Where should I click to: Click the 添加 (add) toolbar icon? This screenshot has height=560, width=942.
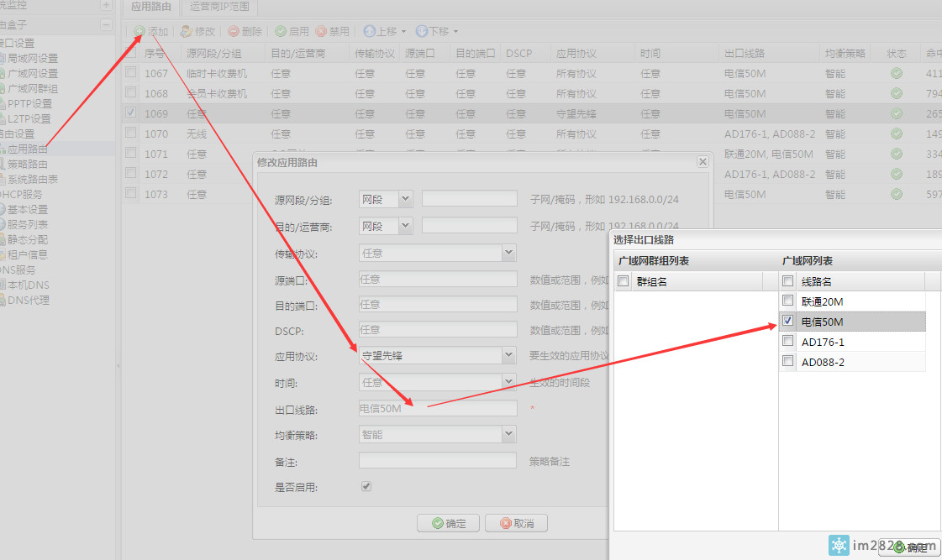139,31
